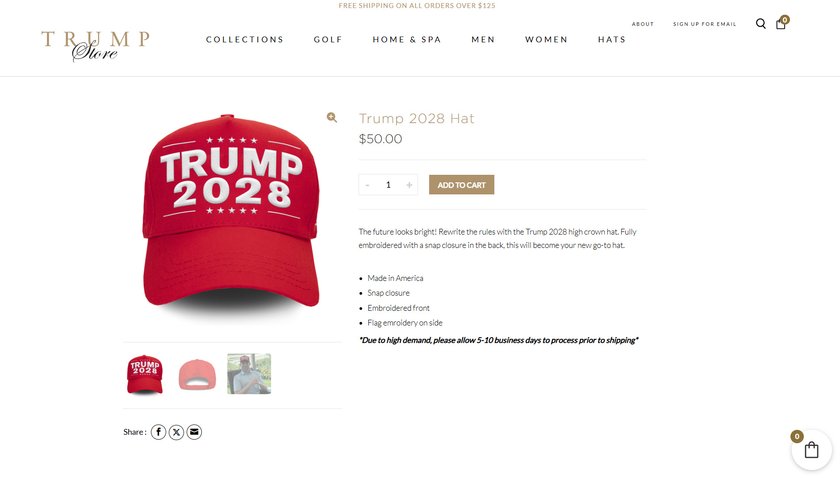
Task: Click Sign Up For Email link
Action: point(704,24)
